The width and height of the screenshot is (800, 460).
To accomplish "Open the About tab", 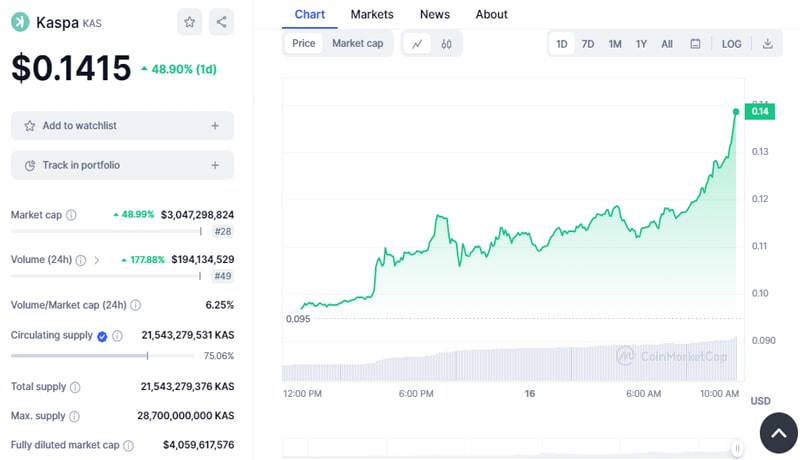I will pos(491,14).
